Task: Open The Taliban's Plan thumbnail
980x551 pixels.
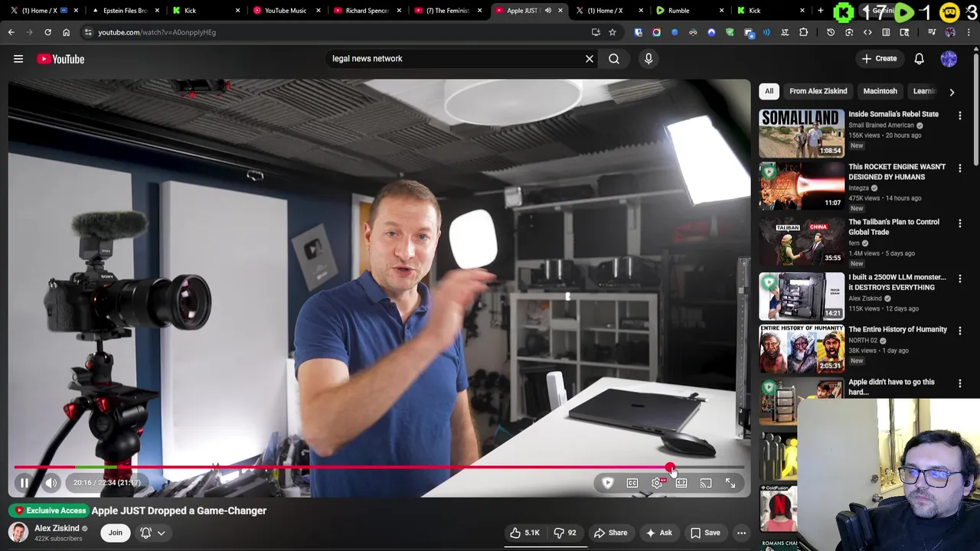Action: [x=802, y=241]
